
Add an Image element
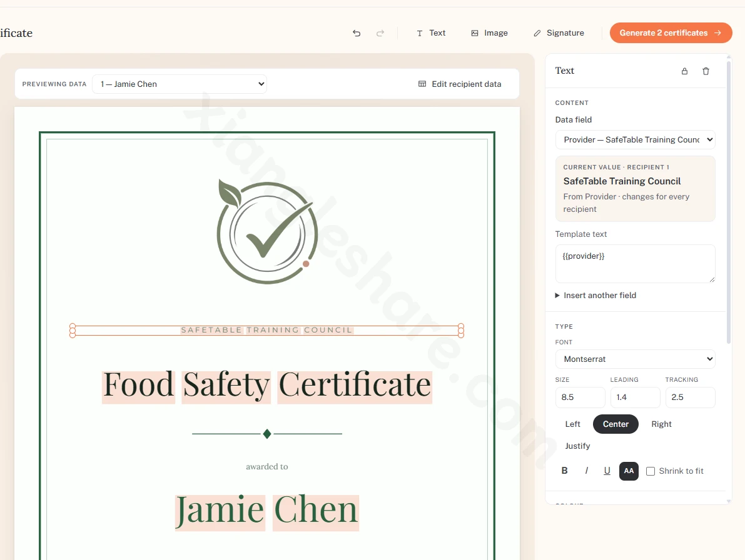489,32
